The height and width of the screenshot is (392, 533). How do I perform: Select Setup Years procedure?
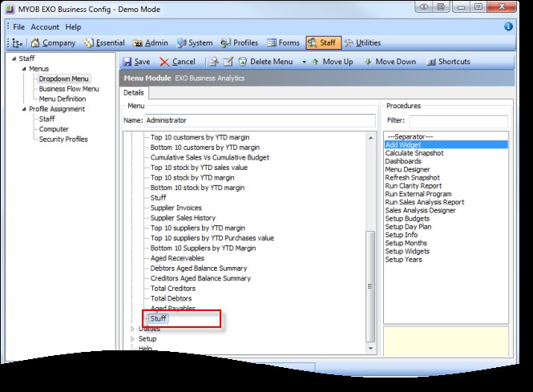(403, 260)
